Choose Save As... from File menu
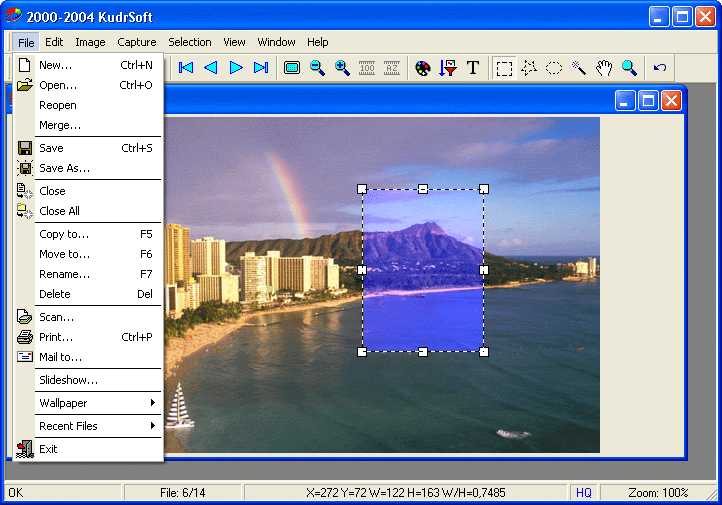 64,168
